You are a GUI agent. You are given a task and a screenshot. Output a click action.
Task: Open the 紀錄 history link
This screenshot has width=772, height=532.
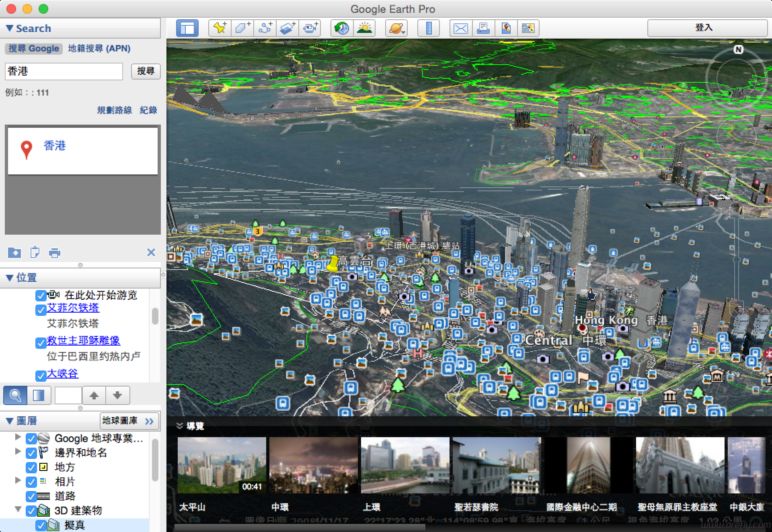pos(148,110)
